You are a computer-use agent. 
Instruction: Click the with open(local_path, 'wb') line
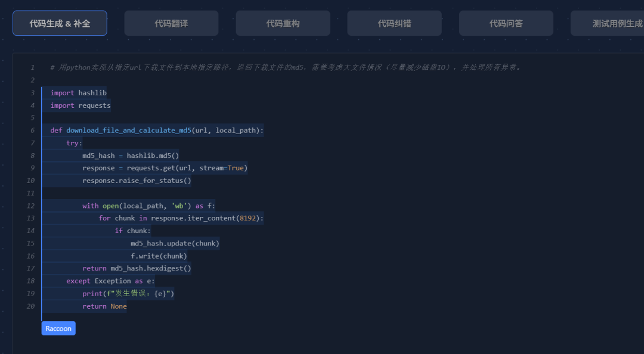point(148,206)
